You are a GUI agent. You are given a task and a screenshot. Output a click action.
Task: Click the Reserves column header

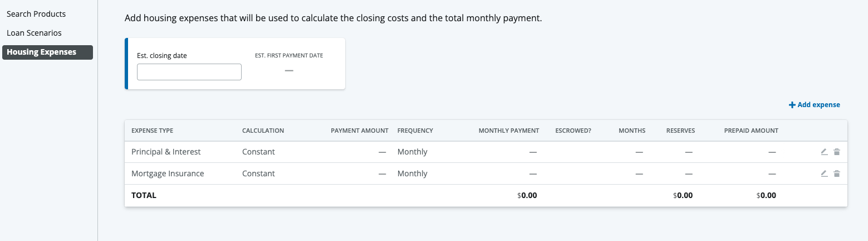[680, 131]
